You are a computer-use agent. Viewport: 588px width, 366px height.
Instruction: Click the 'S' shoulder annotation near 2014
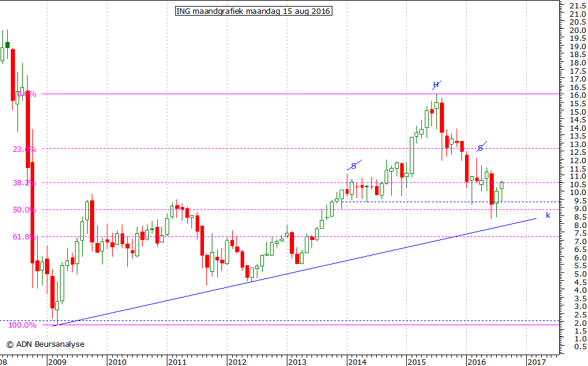click(x=354, y=166)
